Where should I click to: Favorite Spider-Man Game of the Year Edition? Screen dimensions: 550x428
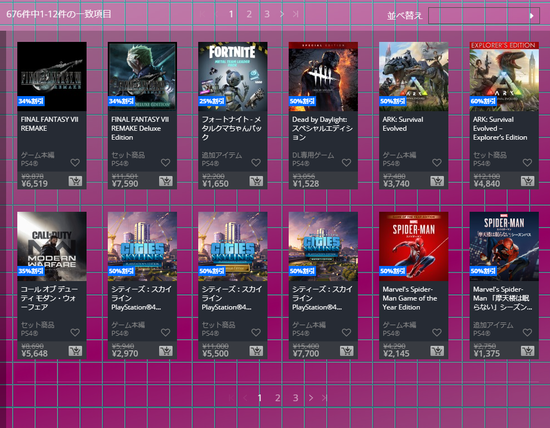[x=437, y=332]
